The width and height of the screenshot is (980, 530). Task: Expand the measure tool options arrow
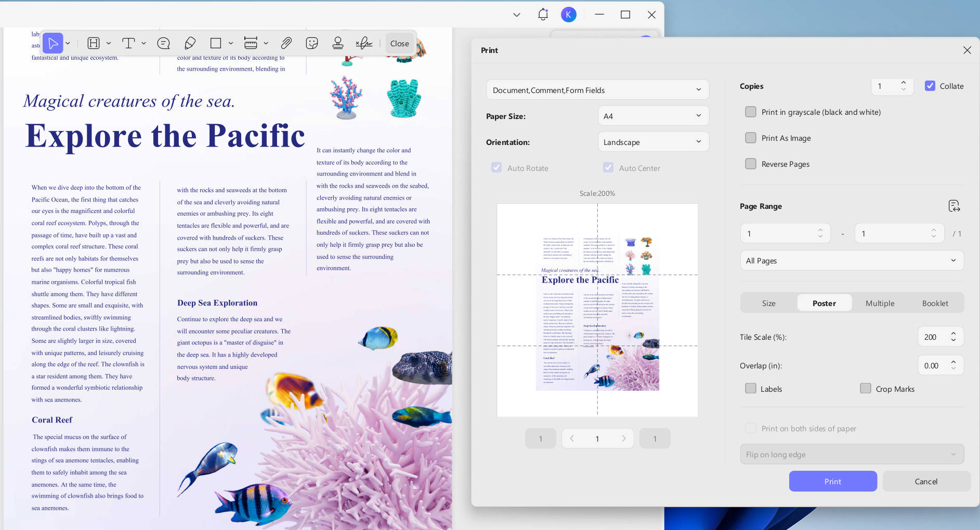(266, 43)
